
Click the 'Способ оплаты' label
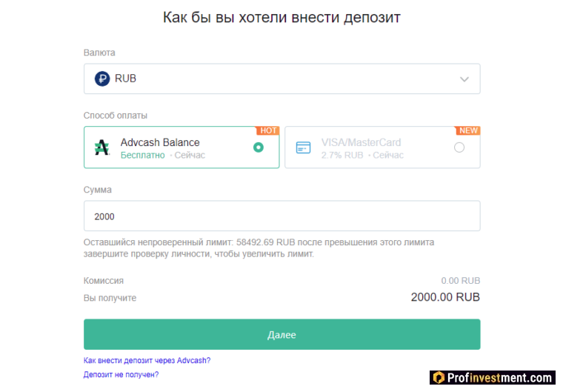coord(116,116)
